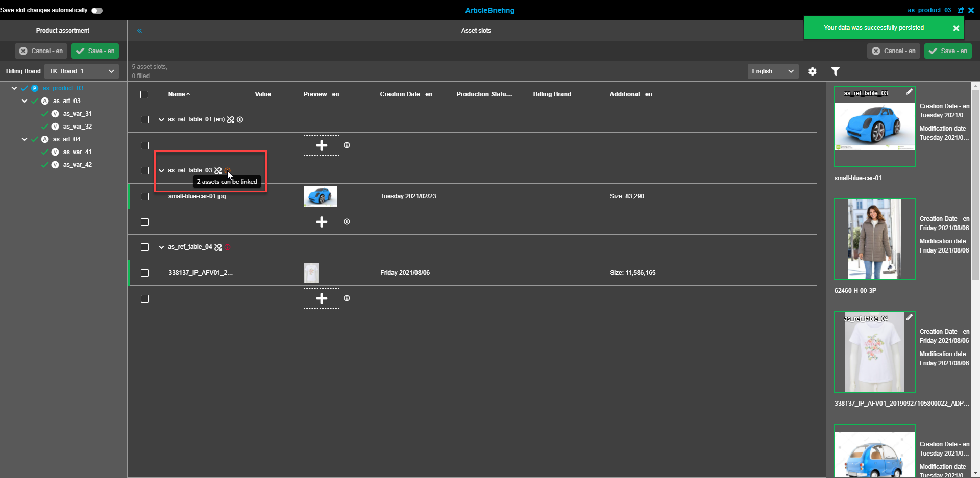Click the share icon next to as_product_03
980x478 pixels.
pos(961,10)
